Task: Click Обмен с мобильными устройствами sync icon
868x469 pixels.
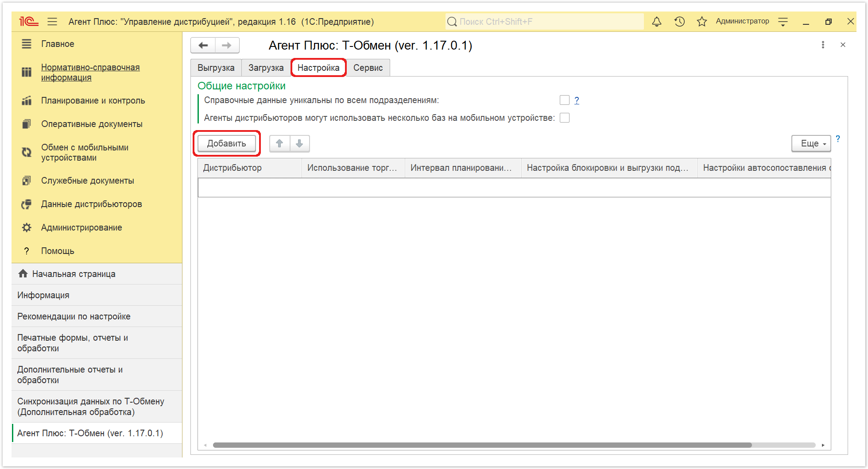Action: [x=27, y=152]
